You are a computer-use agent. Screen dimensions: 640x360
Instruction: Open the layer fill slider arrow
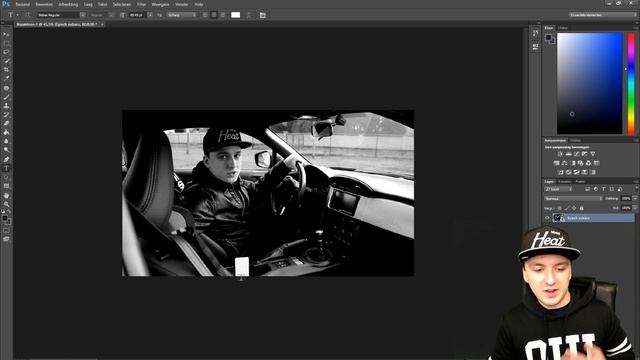pyautogui.click(x=635, y=208)
